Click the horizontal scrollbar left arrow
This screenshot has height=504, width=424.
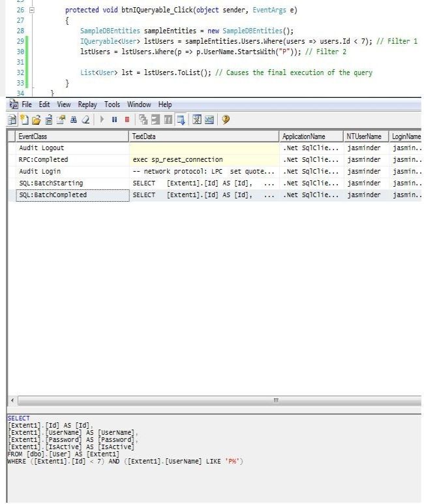point(12,400)
